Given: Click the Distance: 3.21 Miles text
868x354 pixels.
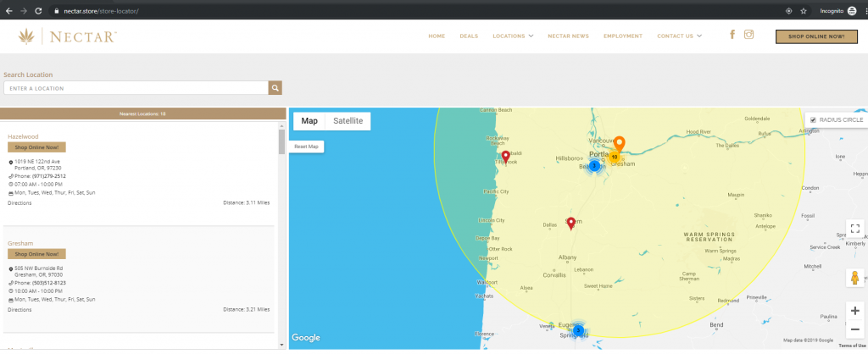Looking at the screenshot, I should coord(247,310).
